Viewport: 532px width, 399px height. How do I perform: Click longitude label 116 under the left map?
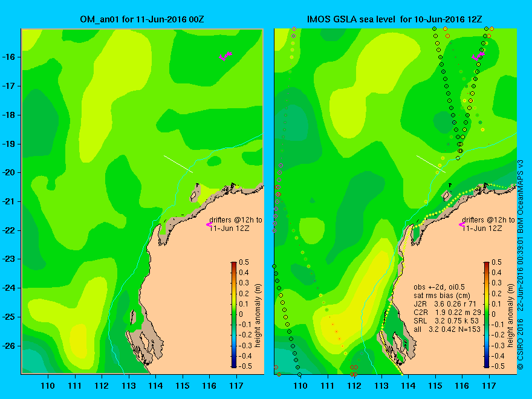209,386
